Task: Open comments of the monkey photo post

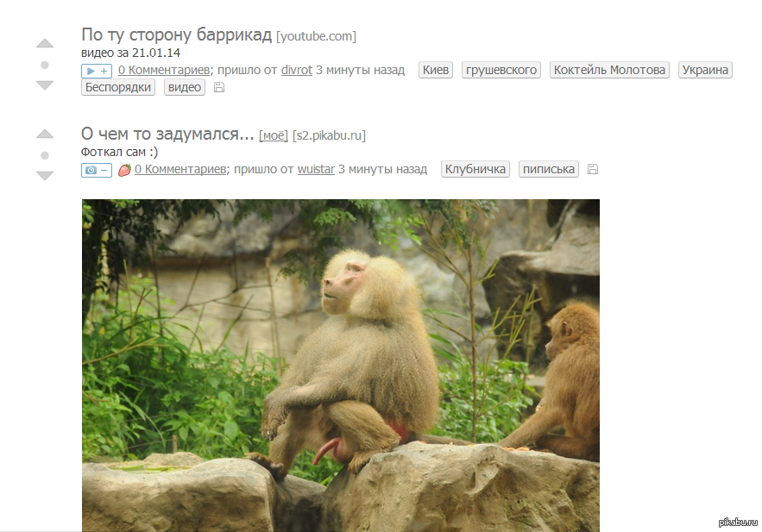Action: coord(180,169)
